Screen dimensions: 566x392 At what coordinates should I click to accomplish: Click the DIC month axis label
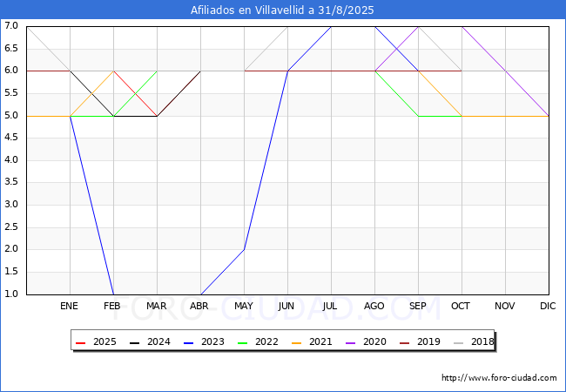pos(549,307)
